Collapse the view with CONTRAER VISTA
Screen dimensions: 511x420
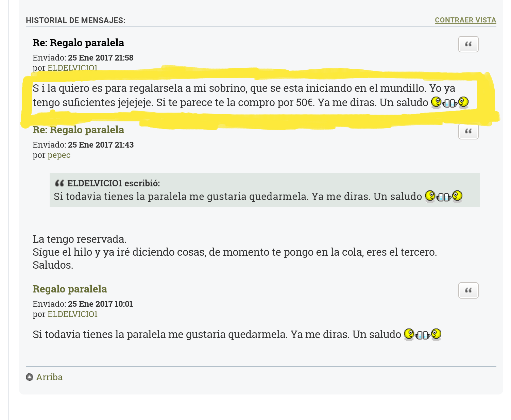465,20
